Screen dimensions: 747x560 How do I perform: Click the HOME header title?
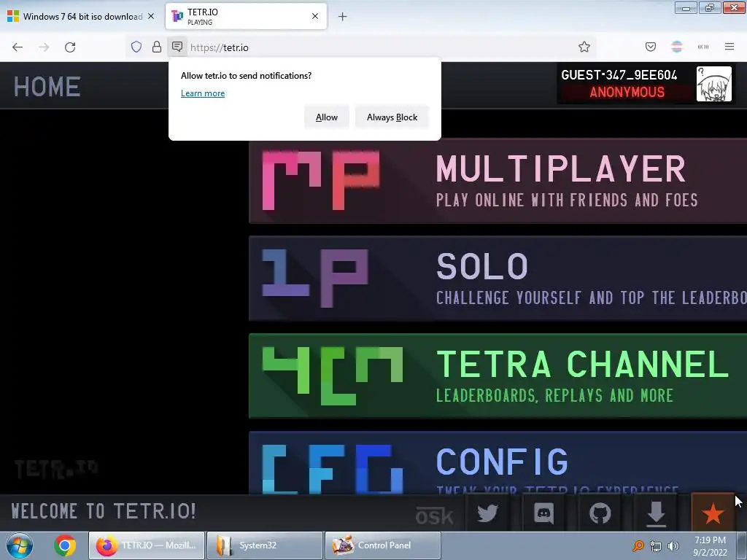(x=47, y=87)
